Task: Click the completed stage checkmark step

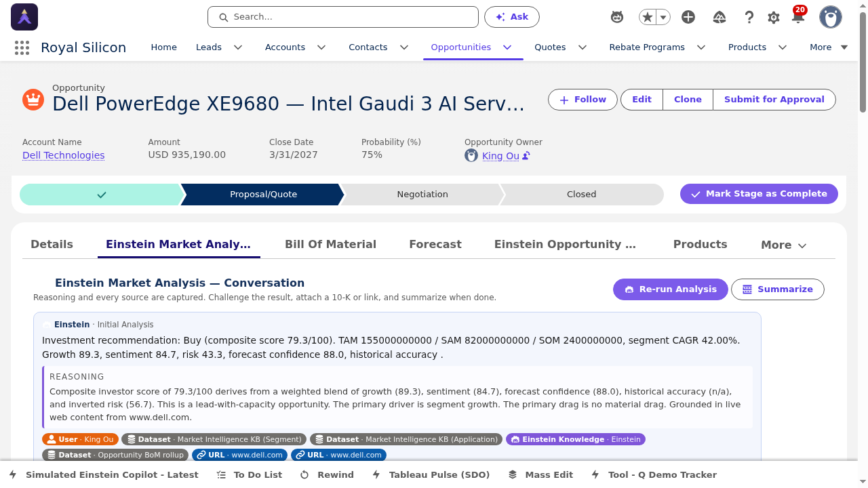Action: pyautogui.click(x=101, y=195)
